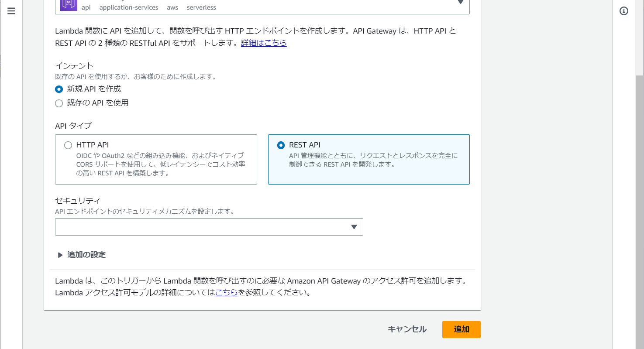
Task: Click the セキュリティ dropdown arrow
Action: coord(354,227)
